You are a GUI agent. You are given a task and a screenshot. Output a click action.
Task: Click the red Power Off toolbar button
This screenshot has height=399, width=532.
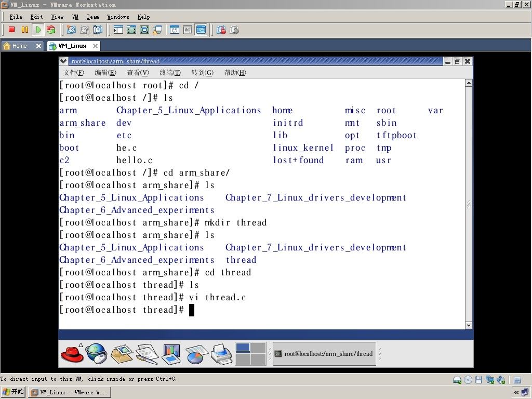pos(12,30)
